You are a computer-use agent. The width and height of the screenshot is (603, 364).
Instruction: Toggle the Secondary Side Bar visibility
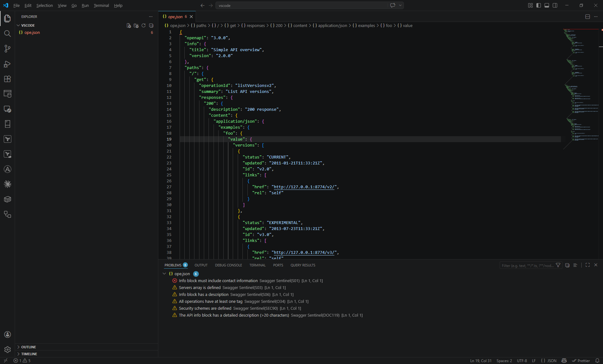[555, 5]
